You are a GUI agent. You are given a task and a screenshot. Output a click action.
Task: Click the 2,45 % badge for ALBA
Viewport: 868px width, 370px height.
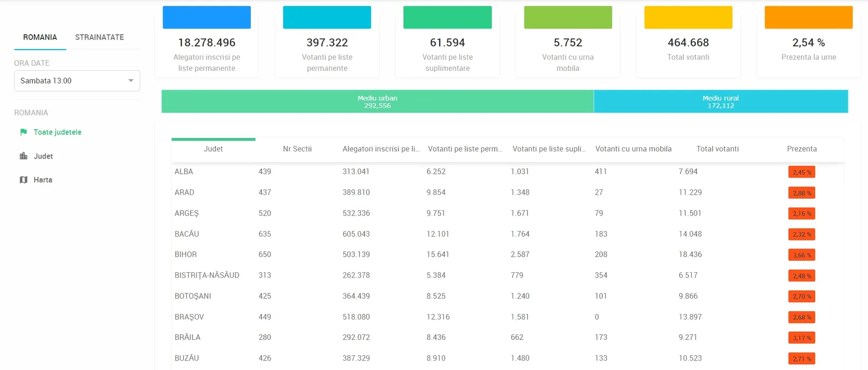[x=801, y=172]
